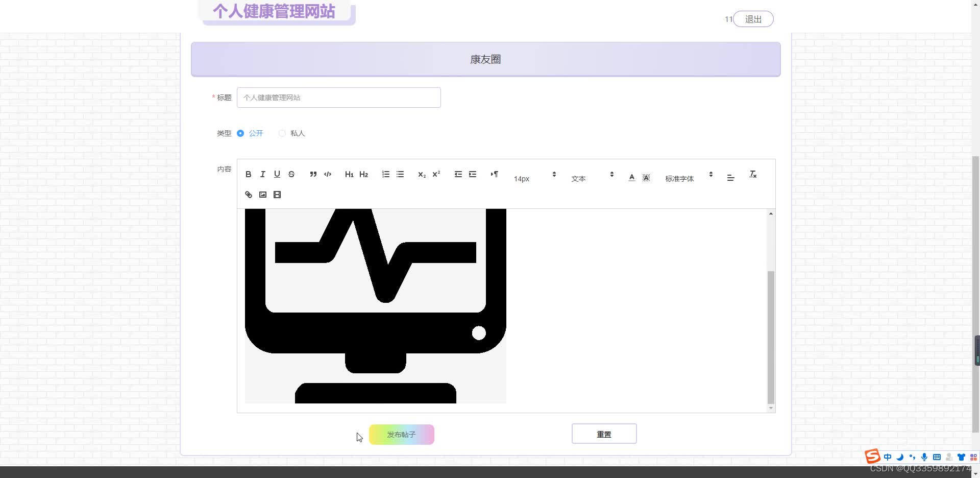Click the editor scrollbar up arrow
Image resolution: width=980 pixels, height=478 pixels.
771,213
